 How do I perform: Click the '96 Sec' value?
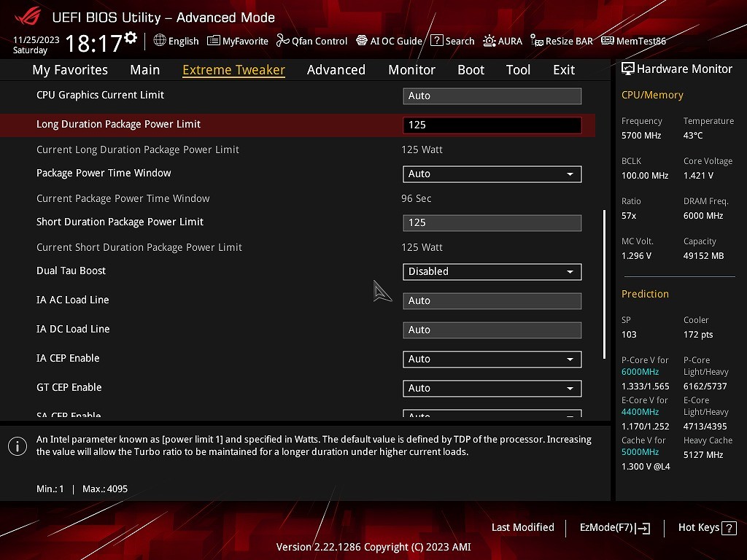(416, 198)
